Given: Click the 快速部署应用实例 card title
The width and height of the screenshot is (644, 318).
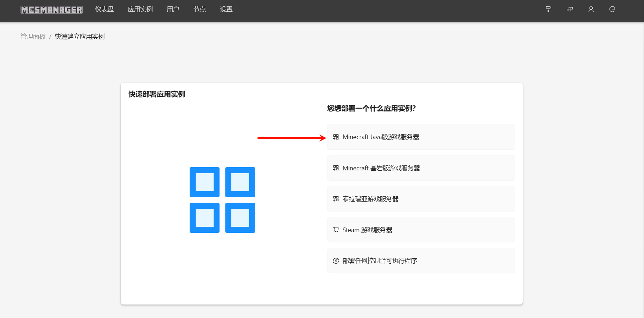Looking at the screenshot, I should click(157, 94).
